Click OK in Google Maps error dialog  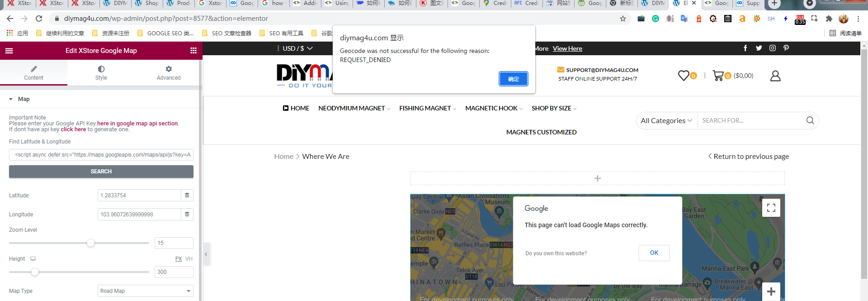click(654, 253)
